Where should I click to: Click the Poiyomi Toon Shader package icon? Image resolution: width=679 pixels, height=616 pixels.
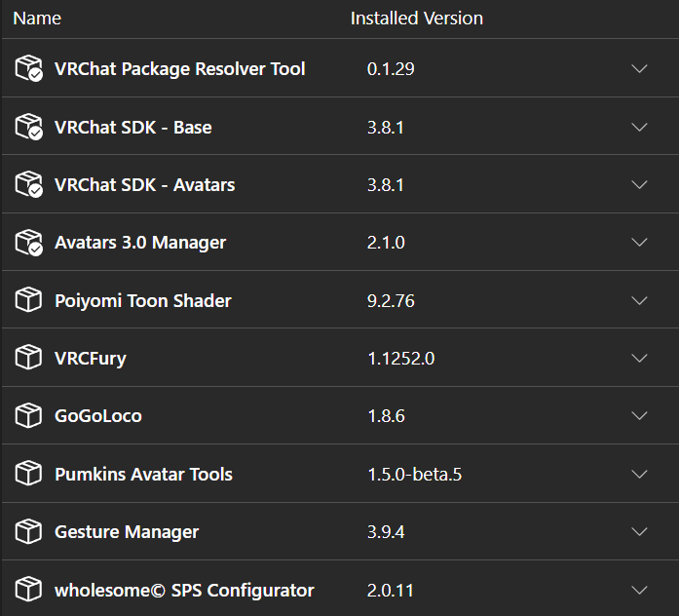[28, 300]
